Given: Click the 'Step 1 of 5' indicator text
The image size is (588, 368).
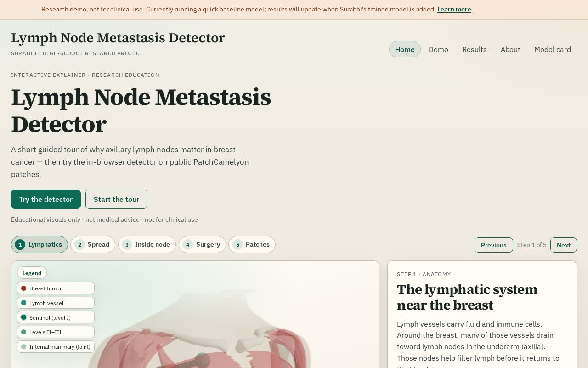Looking at the screenshot, I should [531, 245].
